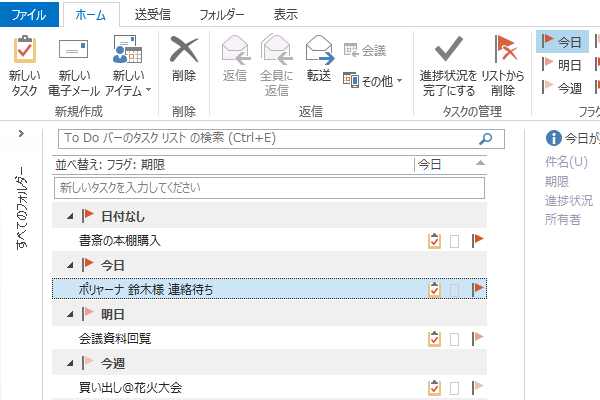
Task: Set the 今日 follow-up flag in the ribbon
Action: pos(562,41)
